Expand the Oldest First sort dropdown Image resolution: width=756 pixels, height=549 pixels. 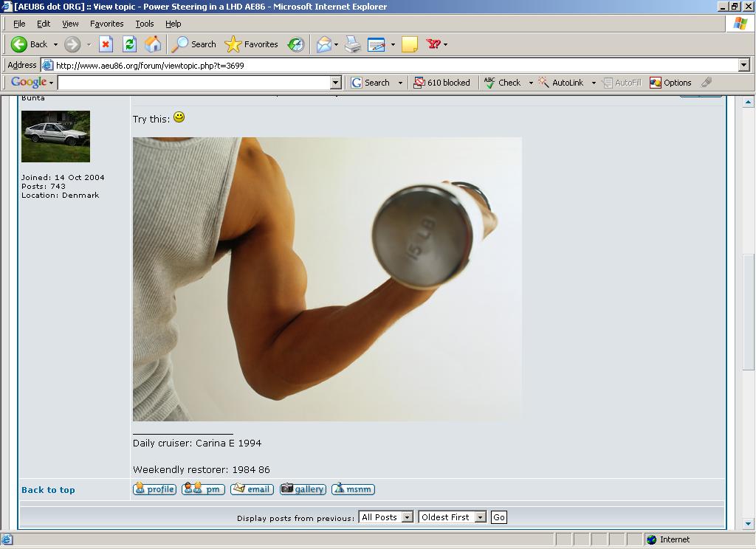coord(452,517)
